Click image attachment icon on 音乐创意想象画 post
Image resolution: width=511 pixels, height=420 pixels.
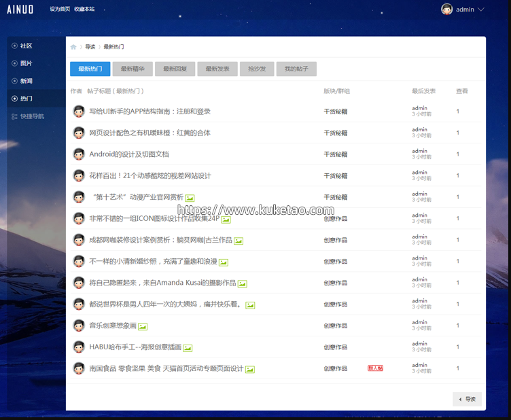143,327
